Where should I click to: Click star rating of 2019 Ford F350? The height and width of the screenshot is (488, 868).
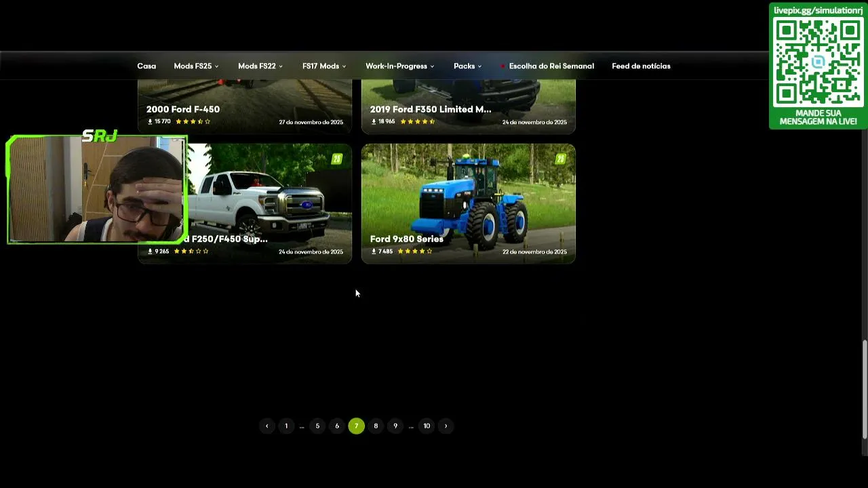[x=417, y=122]
